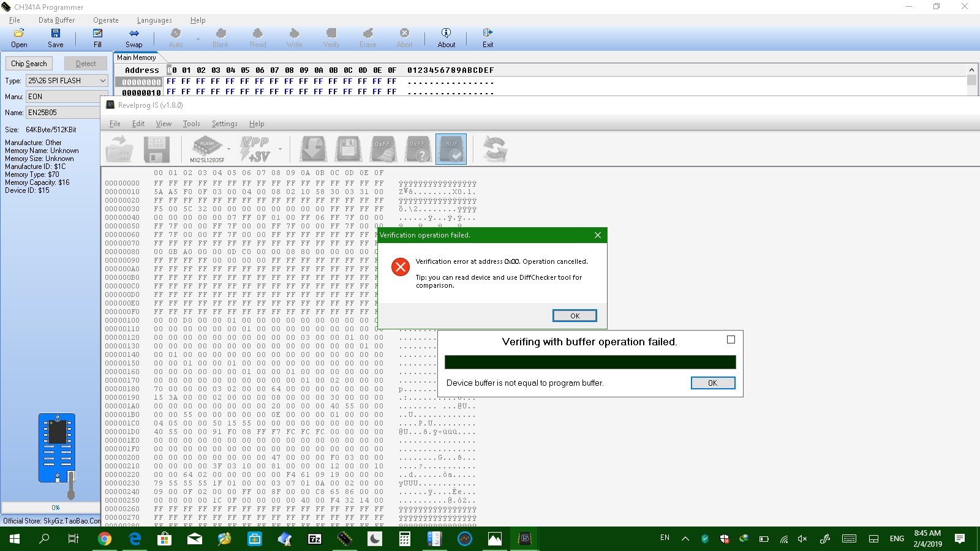Screen dimensions: 980x551
Task: Click address row 00000100 in Revelprog hex view
Action: 123,320
